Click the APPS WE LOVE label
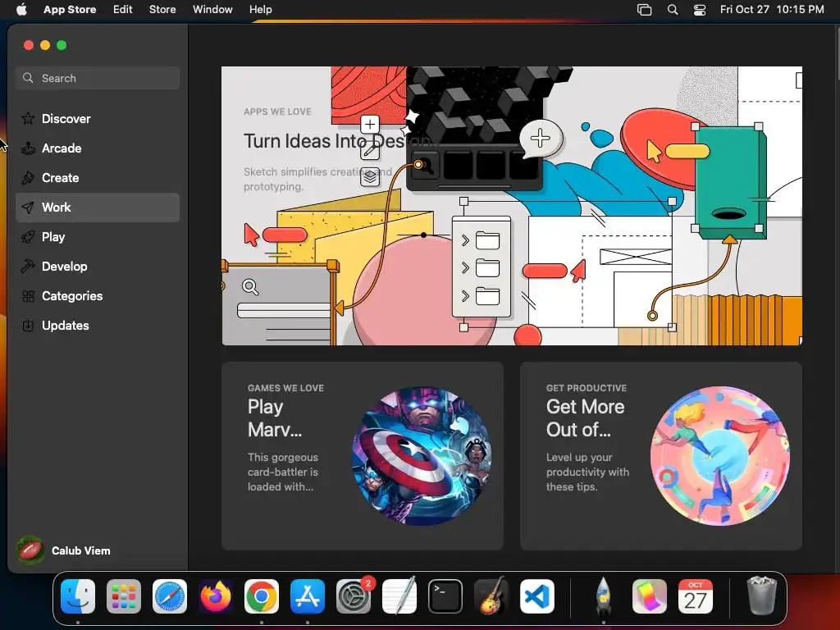Screen dimensions: 840x630 (277, 112)
